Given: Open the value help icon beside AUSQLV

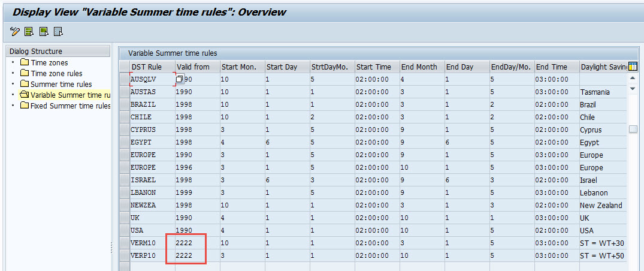Looking at the screenshot, I should (x=180, y=79).
